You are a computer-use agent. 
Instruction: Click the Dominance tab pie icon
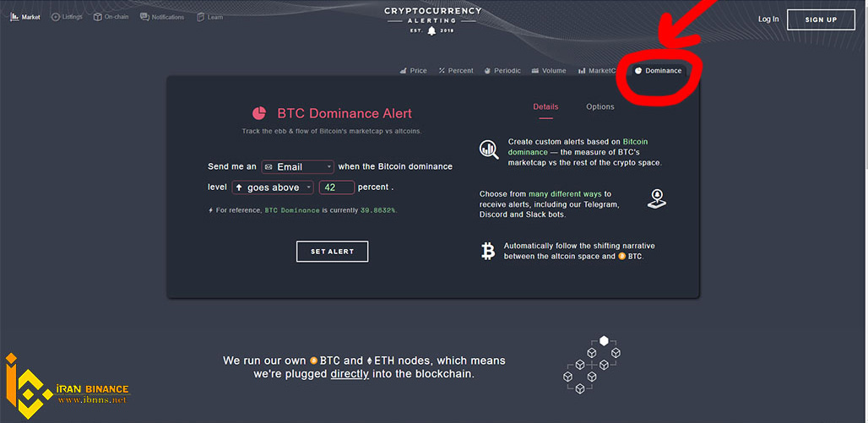click(638, 71)
